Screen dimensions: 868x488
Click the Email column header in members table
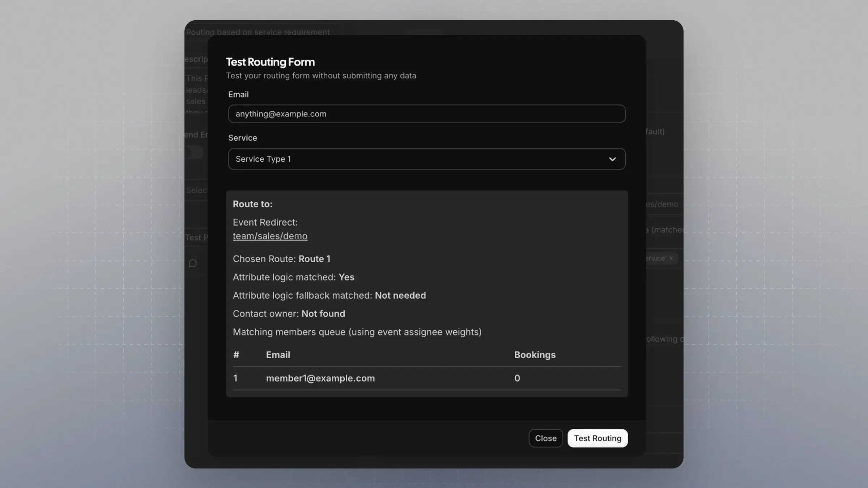pos(278,355)
